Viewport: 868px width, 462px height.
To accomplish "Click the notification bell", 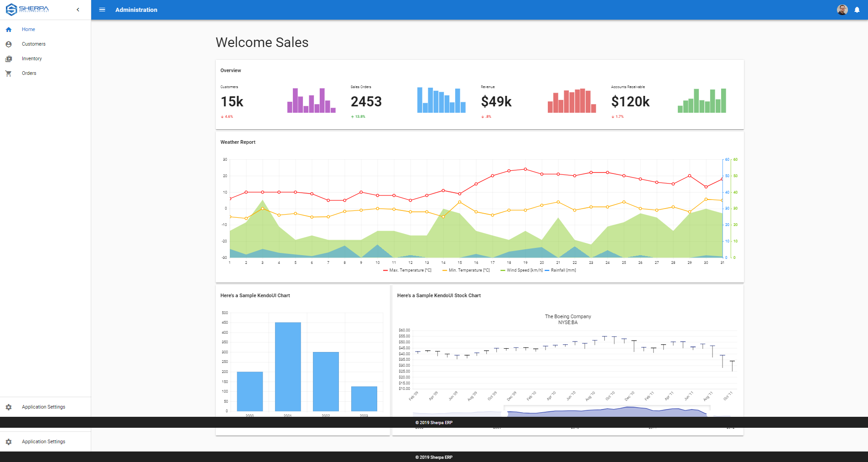I will coord(858,10).
